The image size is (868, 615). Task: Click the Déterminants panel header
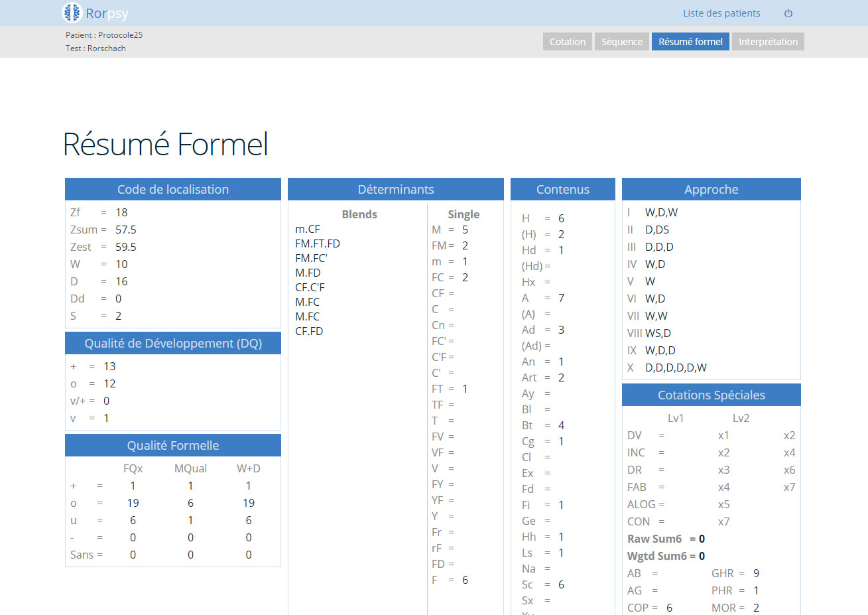396,189
